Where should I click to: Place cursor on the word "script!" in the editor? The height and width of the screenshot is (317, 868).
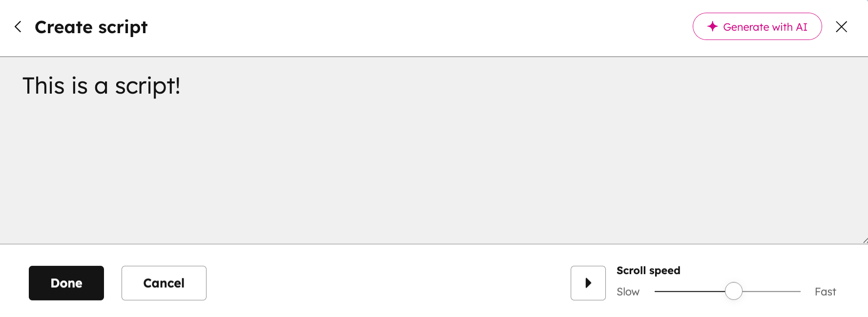tap(147, 86)
